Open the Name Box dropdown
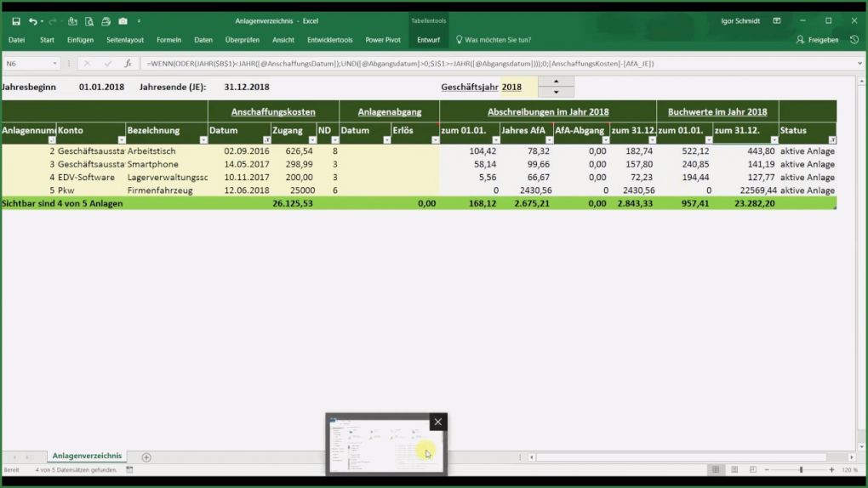868x488 pixels. (54, 64)
